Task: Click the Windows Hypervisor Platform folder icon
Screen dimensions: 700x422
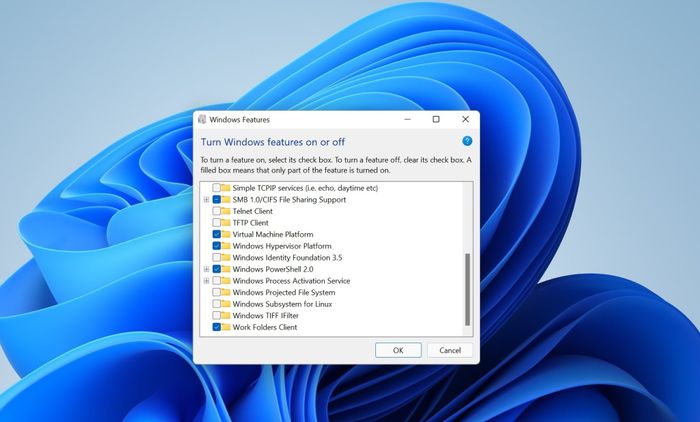Action: point(226,246)
